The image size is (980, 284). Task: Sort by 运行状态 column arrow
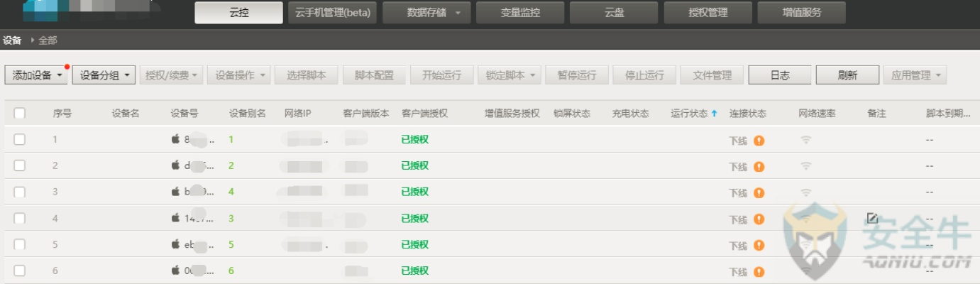(714, 114)
